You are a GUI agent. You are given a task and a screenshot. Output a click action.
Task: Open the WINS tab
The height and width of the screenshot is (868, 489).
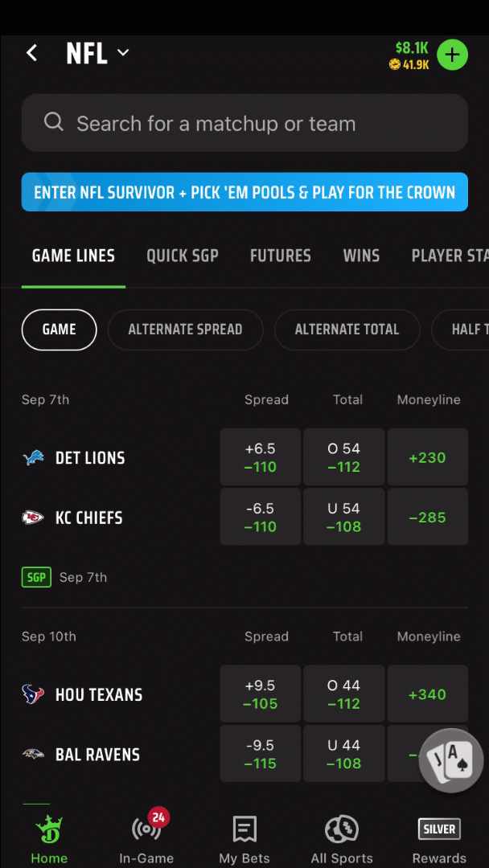click(x=361, y=256)
